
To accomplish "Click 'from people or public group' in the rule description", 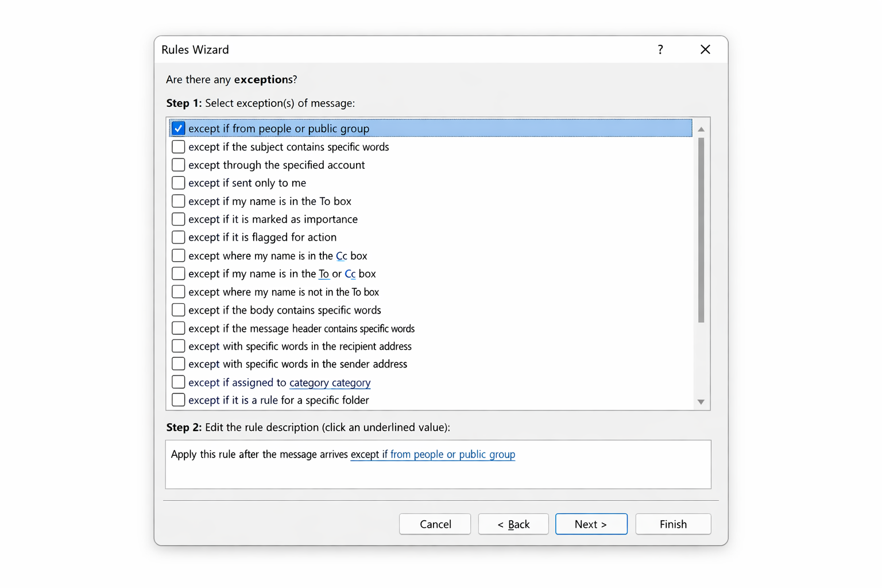I will [452, 454].
